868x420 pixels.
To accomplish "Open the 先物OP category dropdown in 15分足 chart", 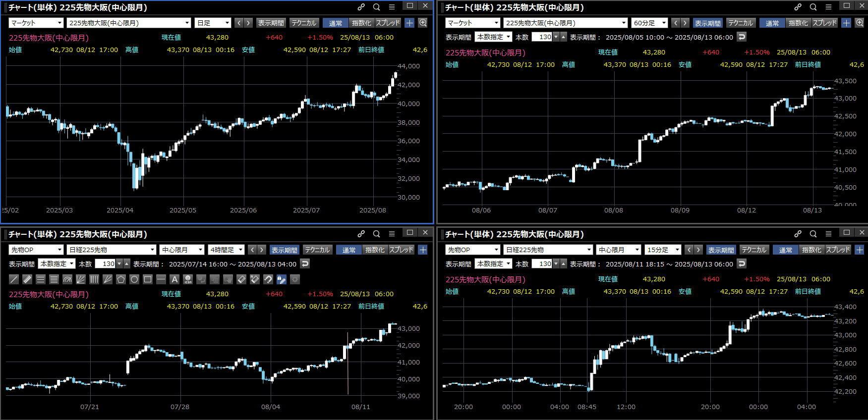I will pos(472,250).
